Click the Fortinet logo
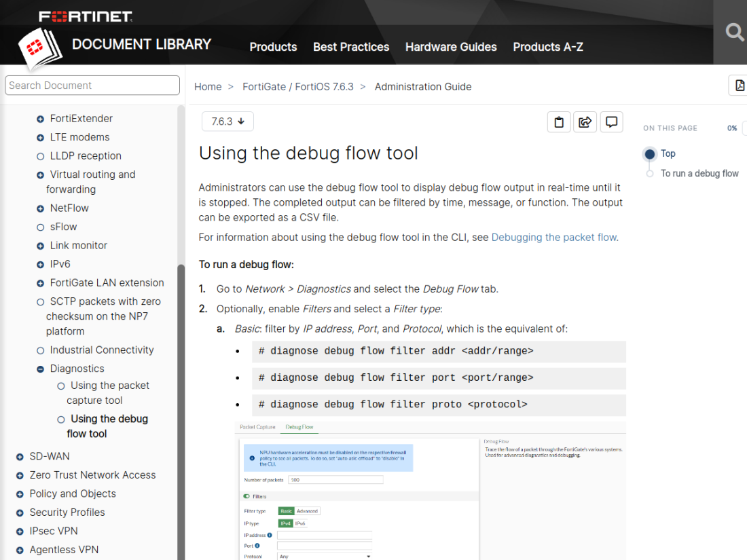Viewport: 747px width, 560px height. 86,17
